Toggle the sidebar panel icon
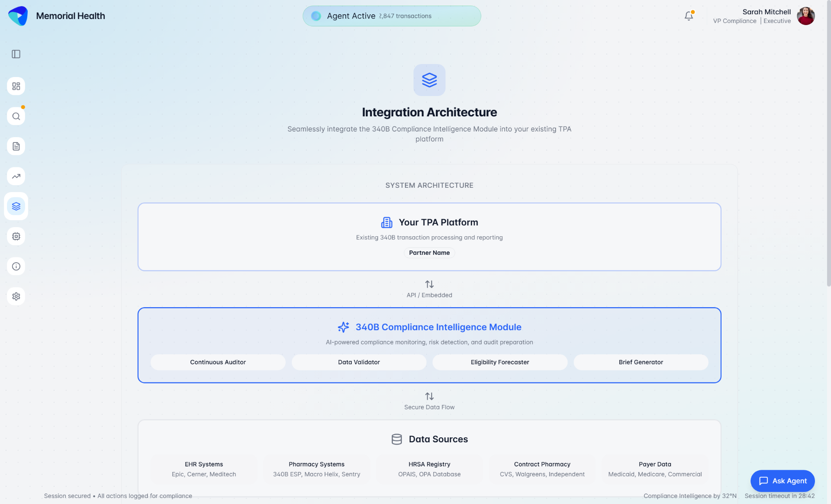The height and width of the screenshot is (504, 831). pos(16,54)
